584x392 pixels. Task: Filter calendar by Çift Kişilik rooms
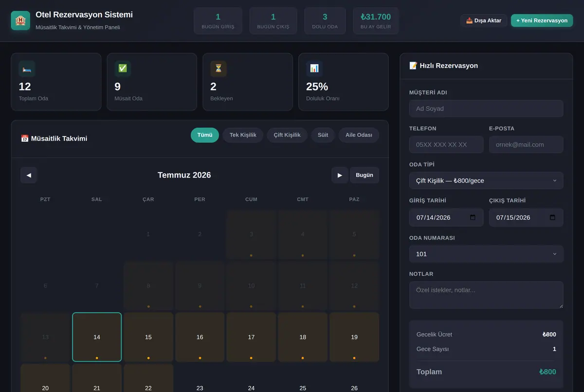pos(287,135)
